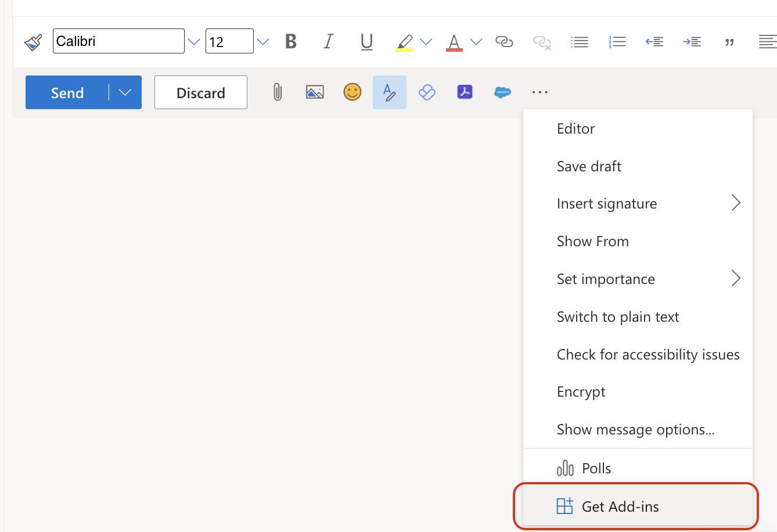Open the Adobe Acrobat add-in icon

[x=465, y=92]
